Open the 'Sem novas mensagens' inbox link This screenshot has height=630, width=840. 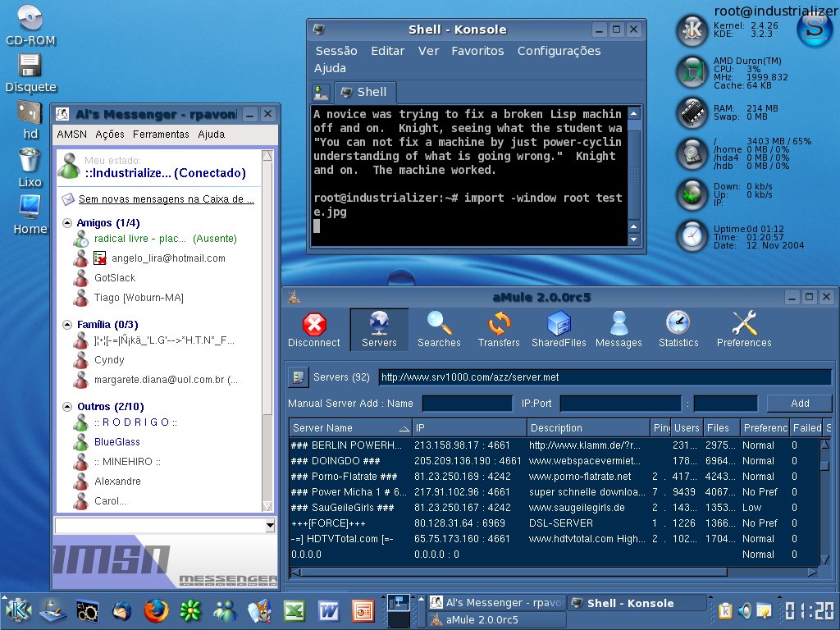point(166,199)
